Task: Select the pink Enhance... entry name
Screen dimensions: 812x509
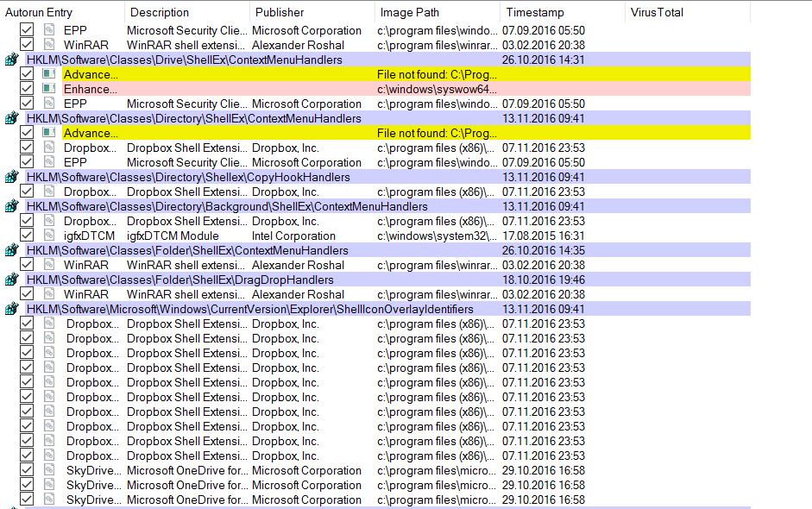Action: click(91, 89)
